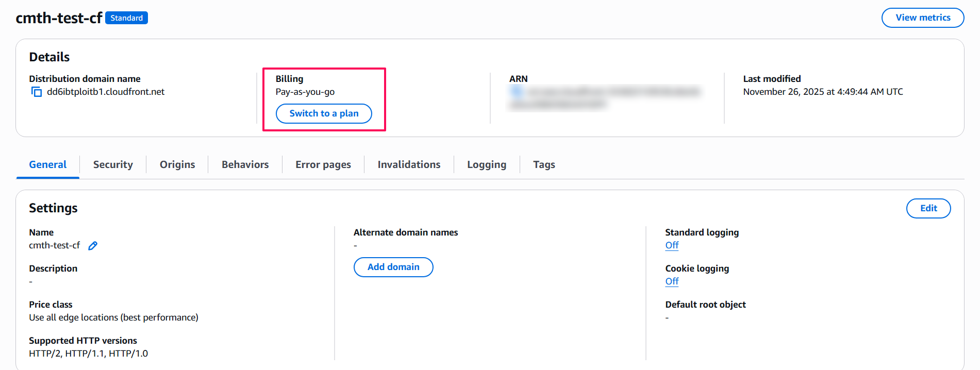This screenshot has width=980, height=370.
Task: Click the Off link under Cookie logging
Action: pos(672,281)
